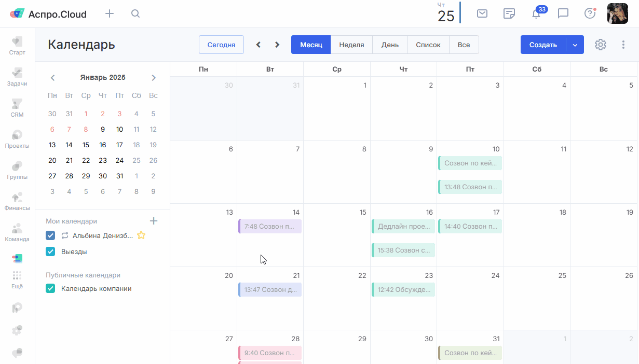Viewport: 639px width, 364px height.
Task: Add new calendar with plus icon
Action: coord(154,221)
